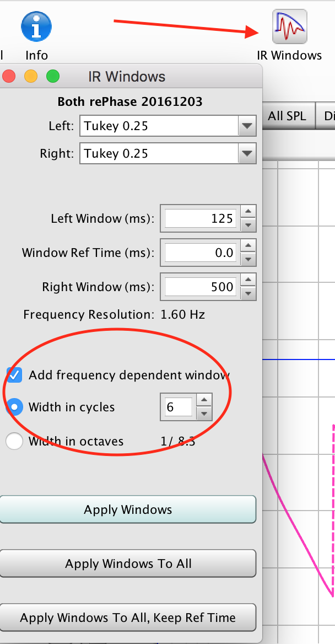335x644 pixels.
Task: Select the Width in cycles radio button
Action: click(x=14, y=407)
